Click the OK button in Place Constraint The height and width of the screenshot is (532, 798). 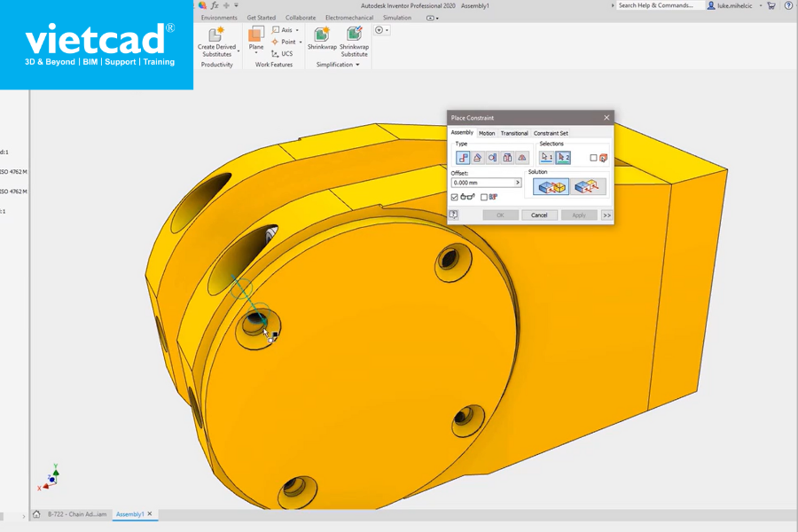(500, 215)
